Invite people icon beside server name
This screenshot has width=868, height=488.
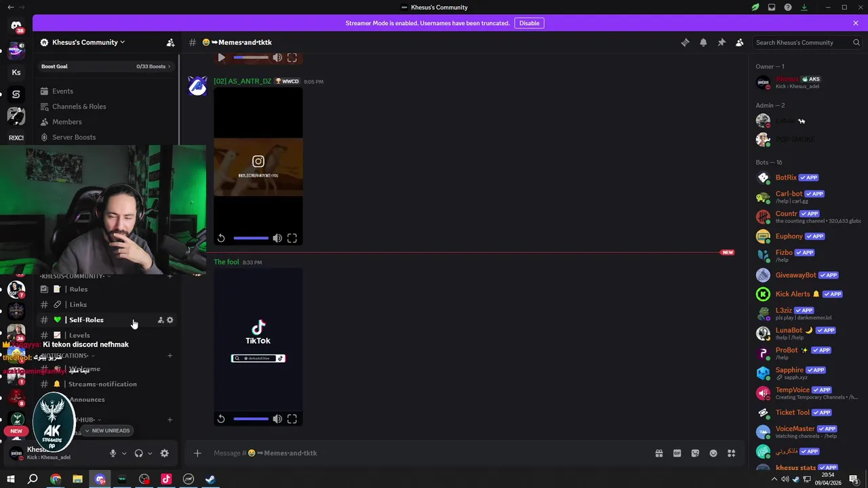170,42
